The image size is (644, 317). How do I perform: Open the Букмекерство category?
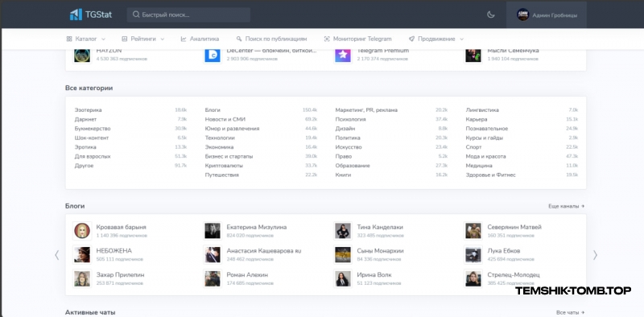[93, 129]
